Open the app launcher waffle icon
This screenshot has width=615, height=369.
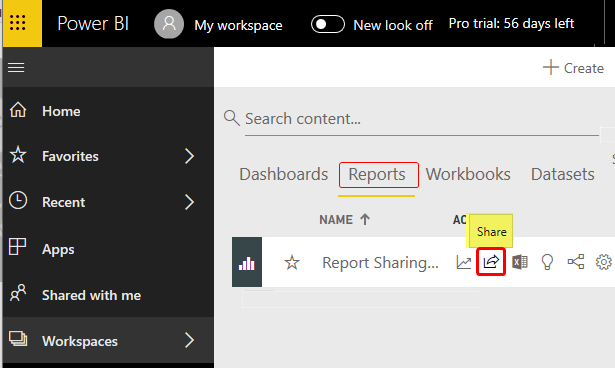click(18, 23)
